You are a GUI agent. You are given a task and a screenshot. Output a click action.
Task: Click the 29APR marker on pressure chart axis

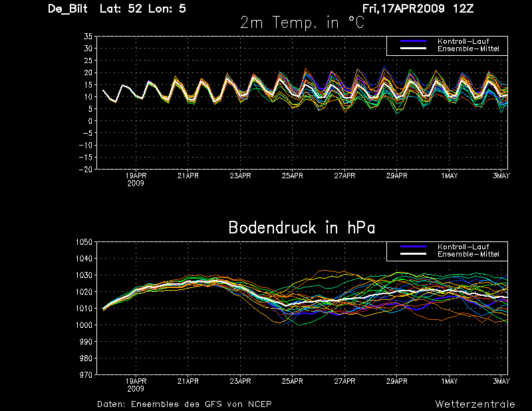(396, 381)
